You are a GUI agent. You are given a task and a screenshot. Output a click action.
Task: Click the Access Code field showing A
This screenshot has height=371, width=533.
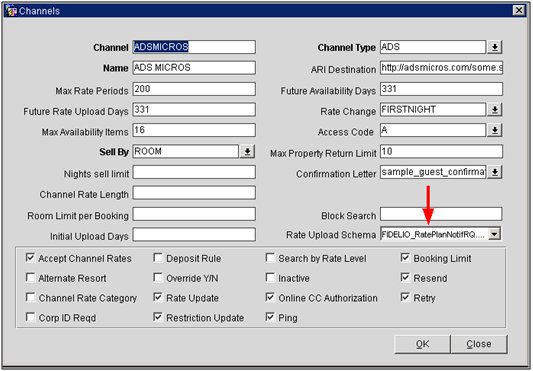point(433,130)
